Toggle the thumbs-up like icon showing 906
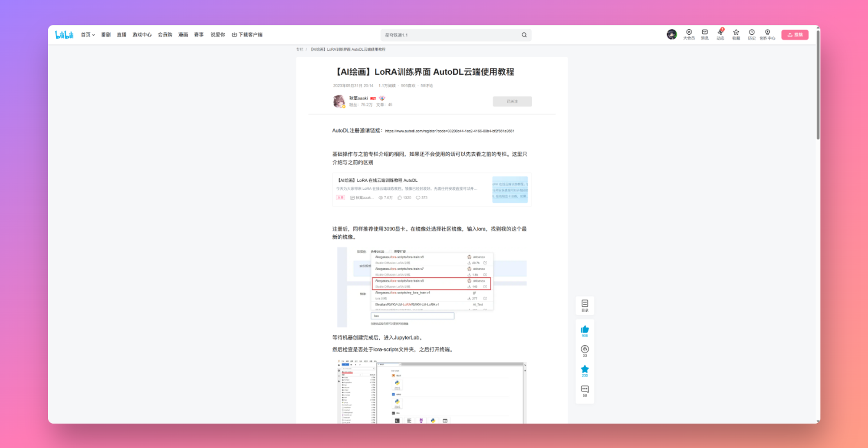The height and width of the screenshot is (448, 868). (x=585, y=329)
